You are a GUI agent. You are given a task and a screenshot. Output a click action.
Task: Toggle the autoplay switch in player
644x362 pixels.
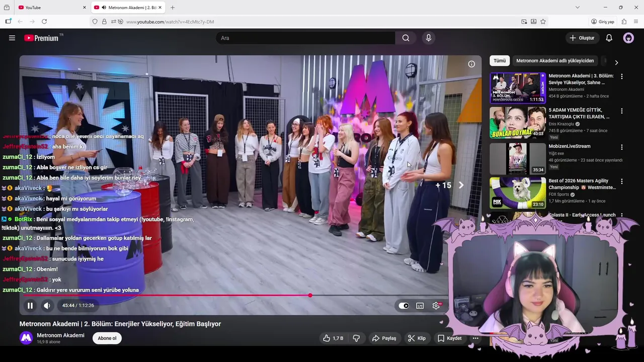click(404, 305)
